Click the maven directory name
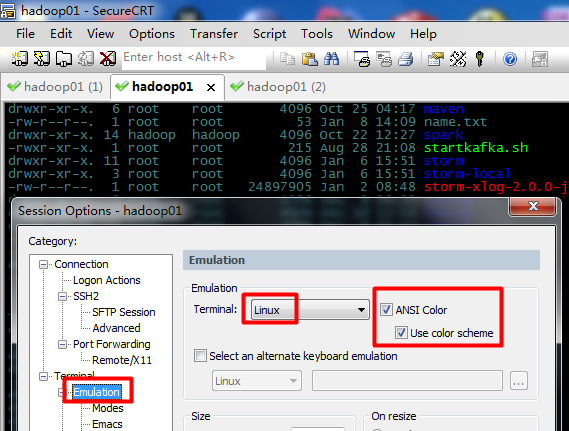The width and height of the screenshot is (569, 431). (x=443, y=109)
